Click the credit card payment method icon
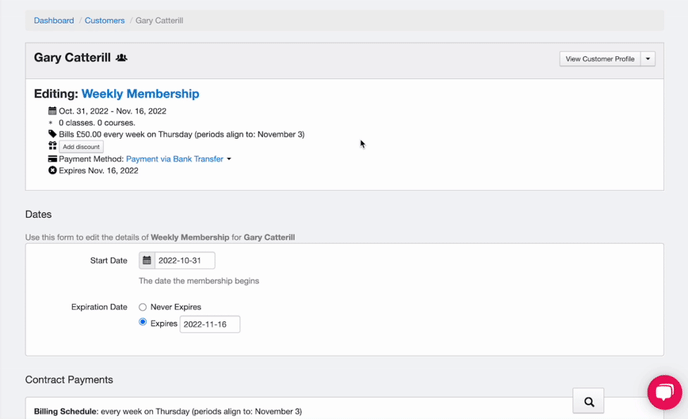The width and height of the screenshot is (688, 419). tap(52, 159)
